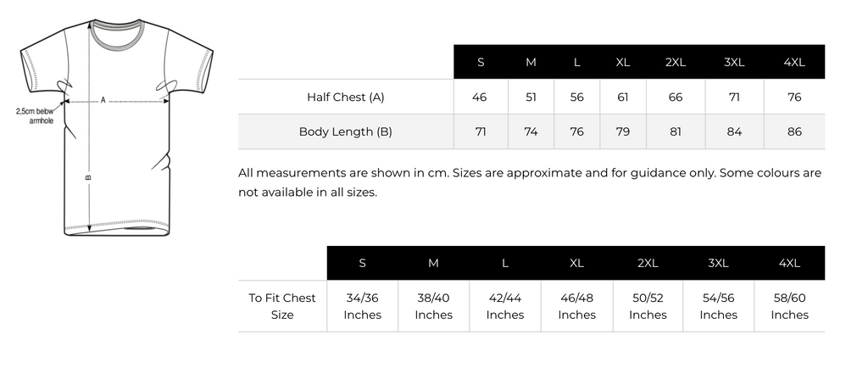Viewport: 868px width, 368px height.
Task: Select the Body Length value 86
Action: (794, 132)
